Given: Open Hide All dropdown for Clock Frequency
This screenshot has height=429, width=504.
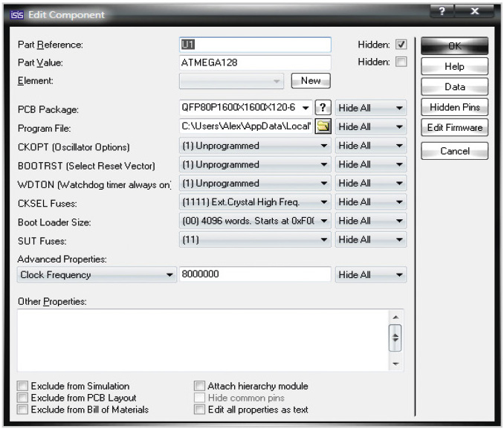Looking at the screenshot, I should click(x=371, y=274).
